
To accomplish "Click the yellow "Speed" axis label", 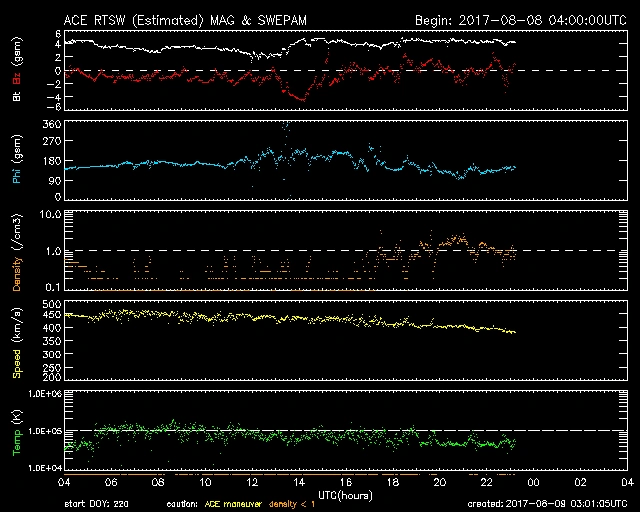I will click(x=17, y=363).
